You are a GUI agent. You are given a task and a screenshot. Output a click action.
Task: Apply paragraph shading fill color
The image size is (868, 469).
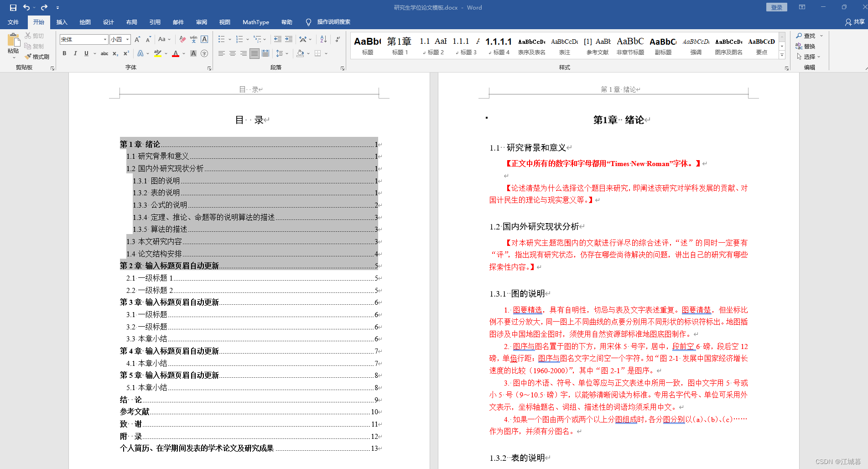[x=300, y=53]
